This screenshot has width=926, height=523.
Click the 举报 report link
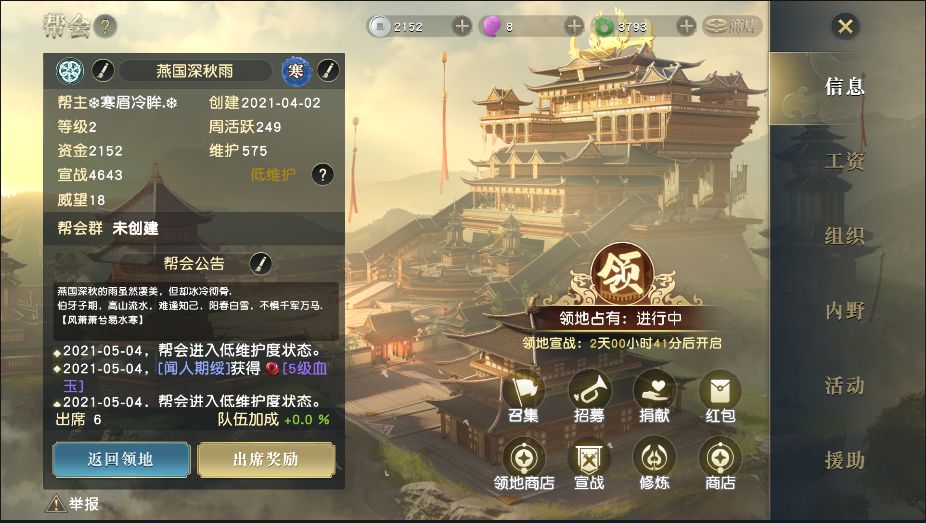point(73,504)
